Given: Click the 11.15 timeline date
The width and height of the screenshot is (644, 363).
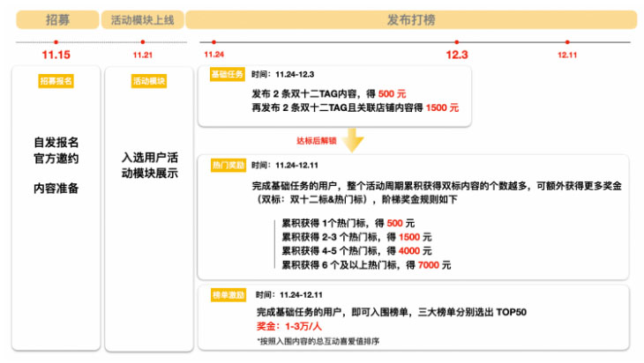Looking at the screenshot, I should point(56,55).
